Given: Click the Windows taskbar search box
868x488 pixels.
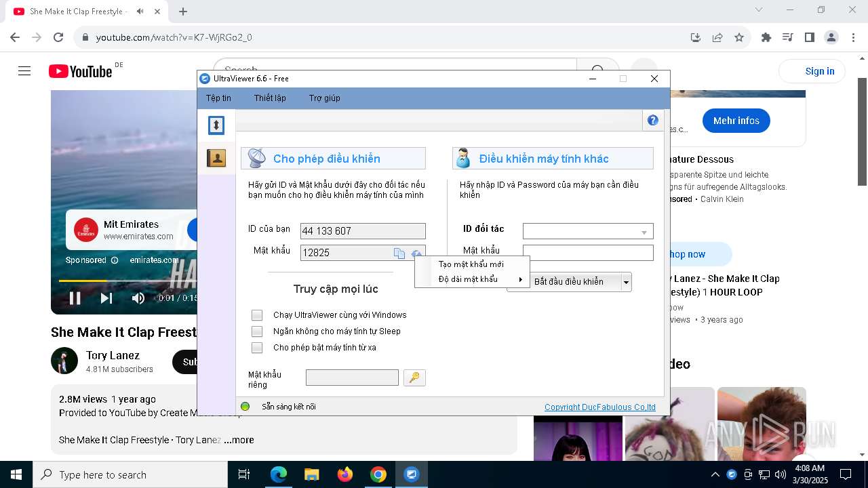Looking at the screenshot, I should pos(130,474).
